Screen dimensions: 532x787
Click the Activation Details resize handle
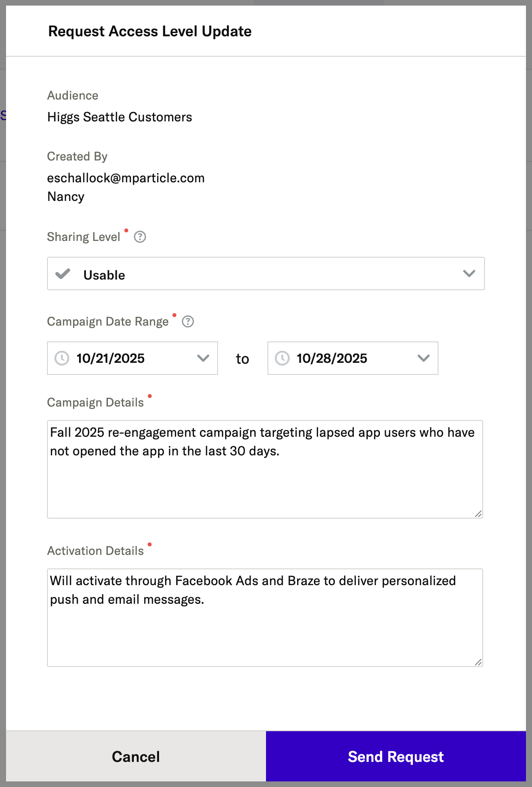(x=478, y=662)
